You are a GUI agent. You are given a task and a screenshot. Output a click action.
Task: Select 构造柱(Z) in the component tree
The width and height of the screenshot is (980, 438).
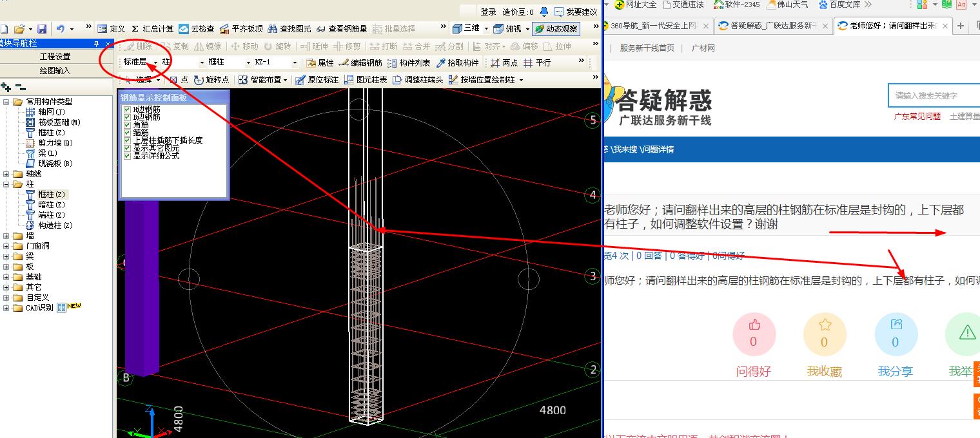tap(55, 225)
